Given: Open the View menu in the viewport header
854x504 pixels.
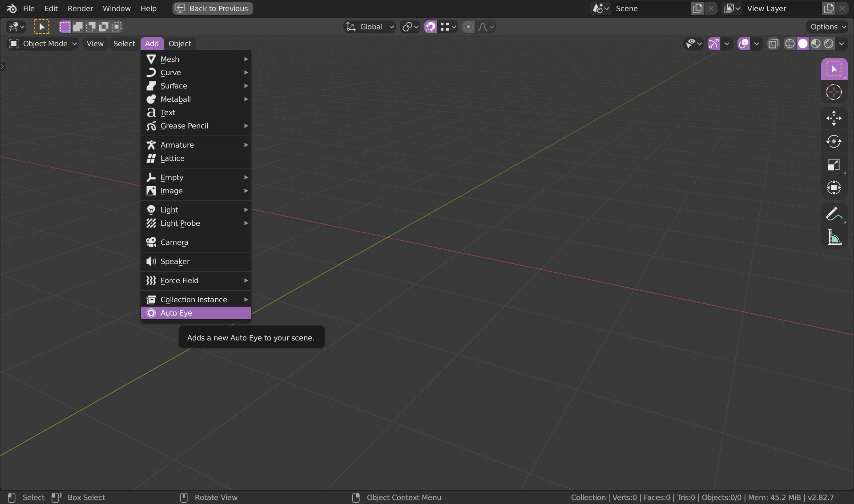Looking at the screenshot, I should click(95, 44).
